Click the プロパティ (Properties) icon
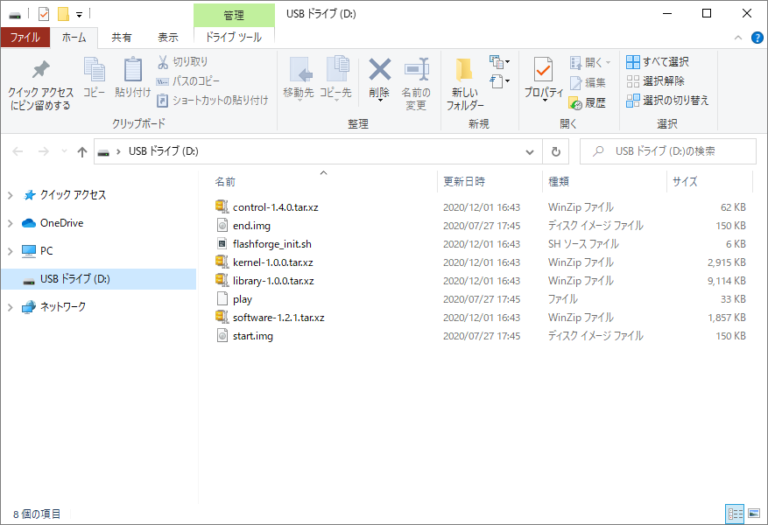The image size is (768, 525). (543, 70)
